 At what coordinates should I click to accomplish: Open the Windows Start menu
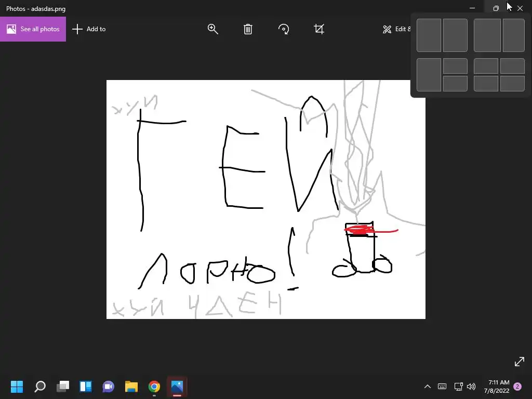click(x=17, y=387)
